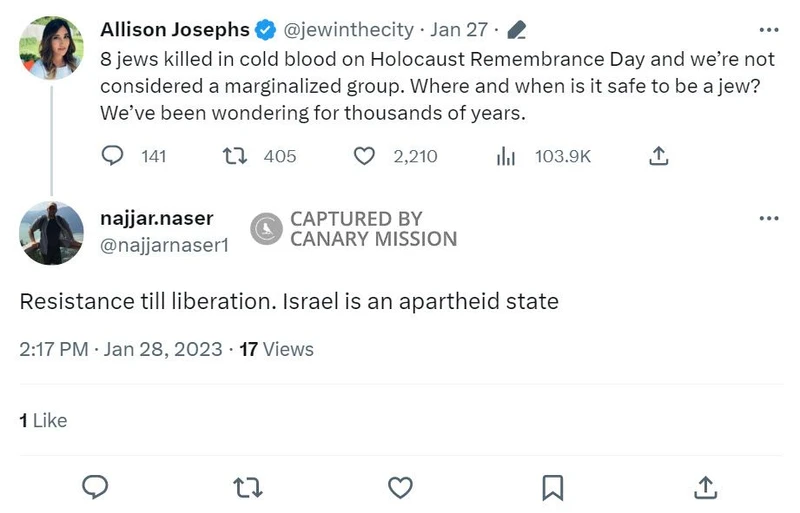The width and height of the screenshot is (800, 513).
Task: Share najjar.naser's tweet
Action: pos(705,487)
